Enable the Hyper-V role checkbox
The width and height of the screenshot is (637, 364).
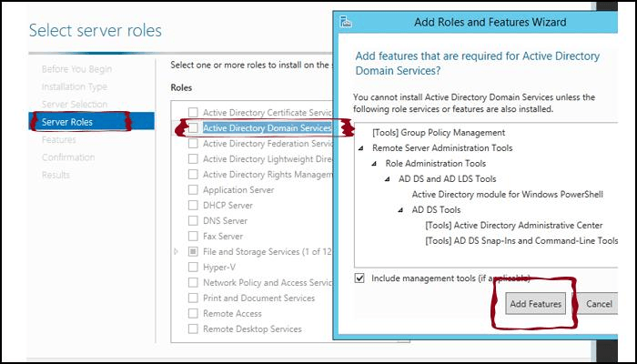193,267
